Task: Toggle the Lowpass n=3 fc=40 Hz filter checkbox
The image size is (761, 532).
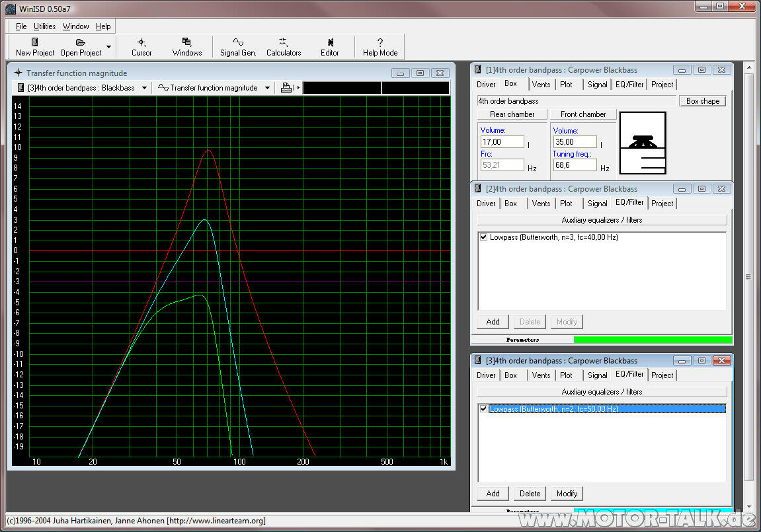Action: (x=483, y=237)
